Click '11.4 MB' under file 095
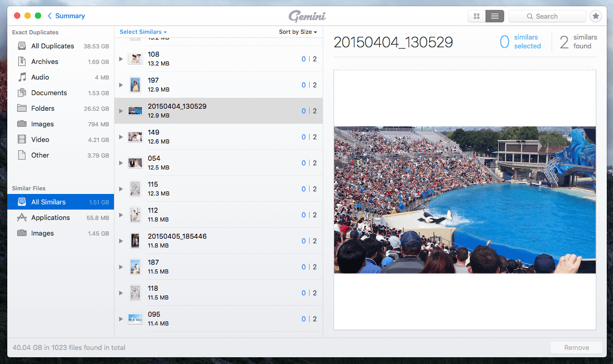The height and width of the screenshot is (364, 613). click(158, 323)
